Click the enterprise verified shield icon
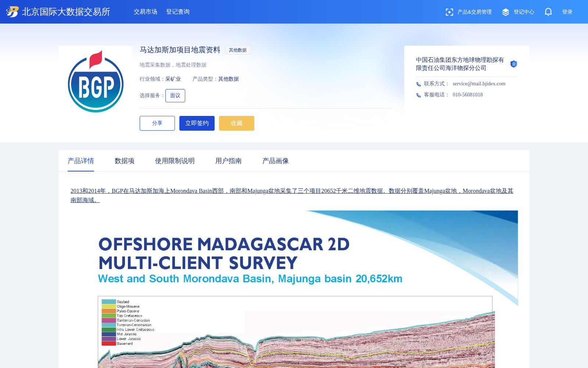 click(x=514, y=64)
